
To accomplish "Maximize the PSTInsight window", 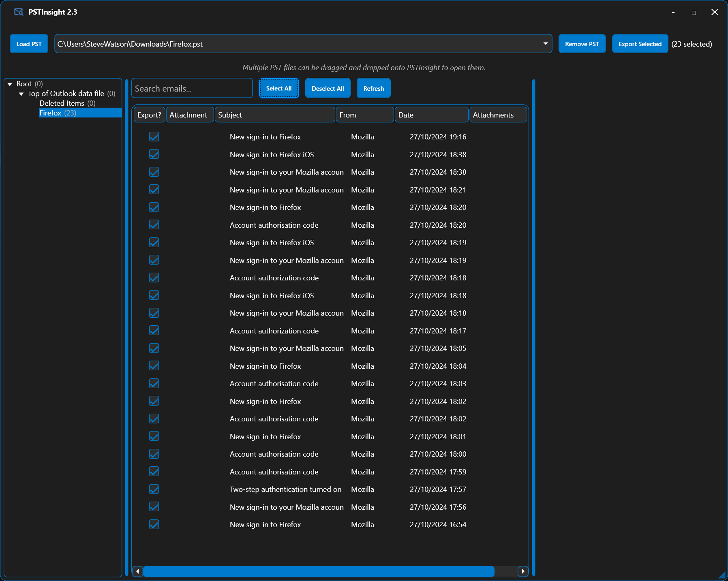I will click(x=694, y=13).
